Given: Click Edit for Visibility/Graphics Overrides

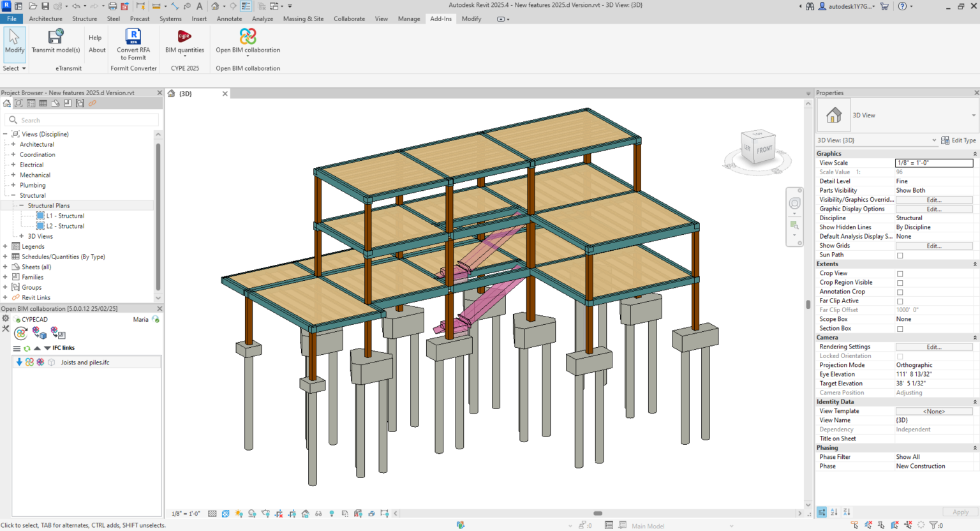Looking at the screenshot, I should click(933, 200).
